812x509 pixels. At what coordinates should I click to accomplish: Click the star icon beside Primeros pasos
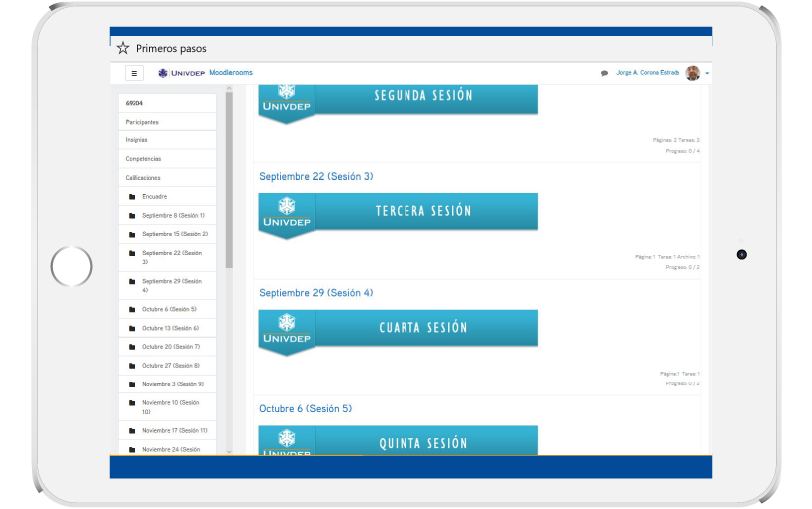(x=123, y=48)
